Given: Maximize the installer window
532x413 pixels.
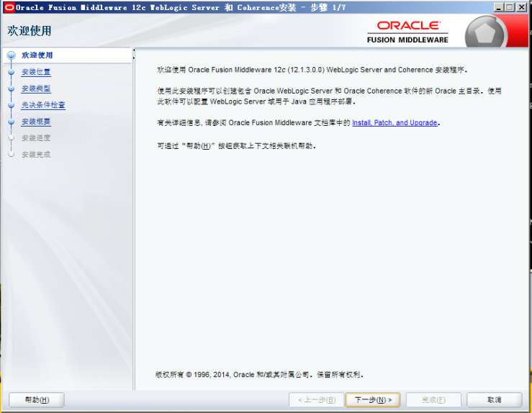Looking at the screenshot, I should click(510, 7).
